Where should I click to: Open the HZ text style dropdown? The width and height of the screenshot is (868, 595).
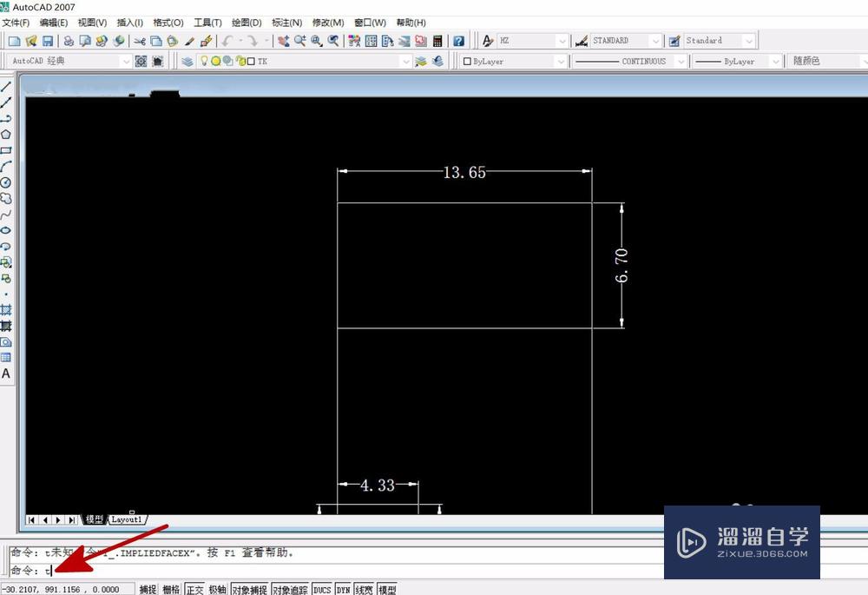(x=562, y=41)
